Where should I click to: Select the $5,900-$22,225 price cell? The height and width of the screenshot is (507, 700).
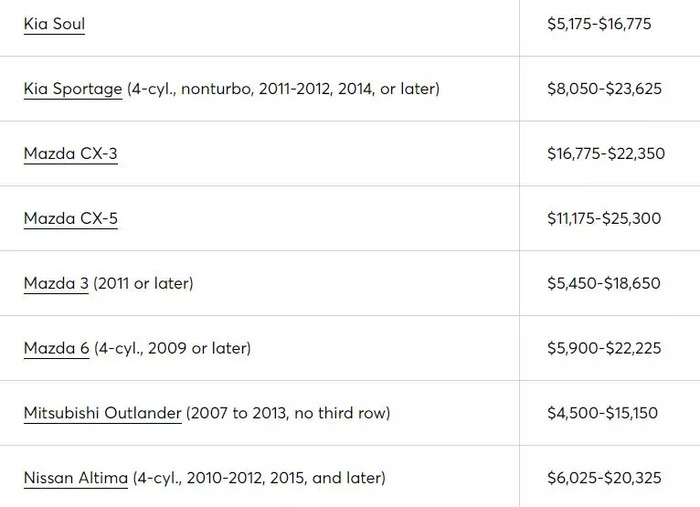pos(604,348)
